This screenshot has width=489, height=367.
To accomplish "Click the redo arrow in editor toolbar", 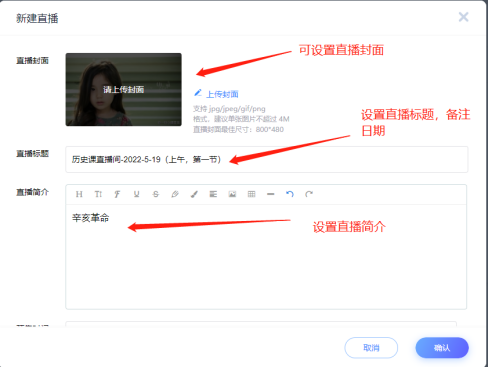I will coord(309,194).
